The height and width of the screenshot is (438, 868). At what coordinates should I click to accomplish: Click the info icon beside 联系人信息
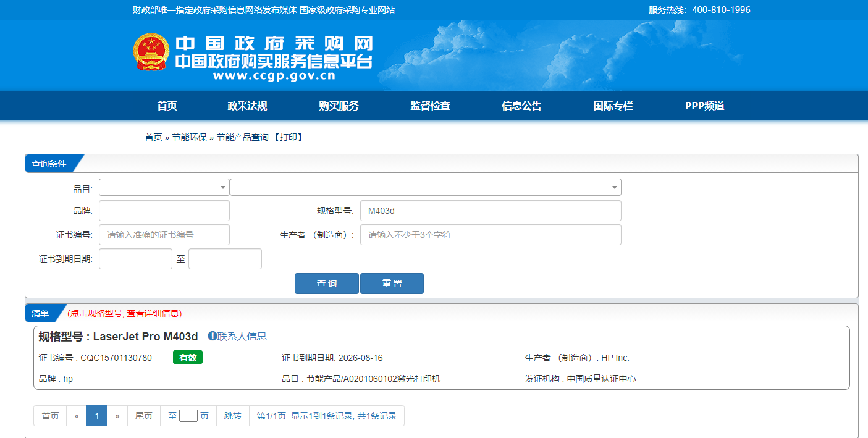pos(212,336)
